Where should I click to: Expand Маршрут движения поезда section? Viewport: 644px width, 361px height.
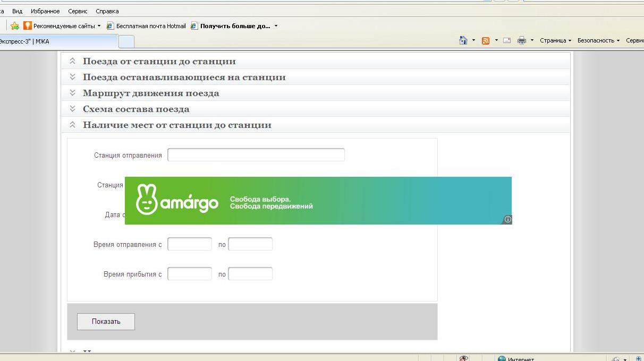click(x=316, y=93)
